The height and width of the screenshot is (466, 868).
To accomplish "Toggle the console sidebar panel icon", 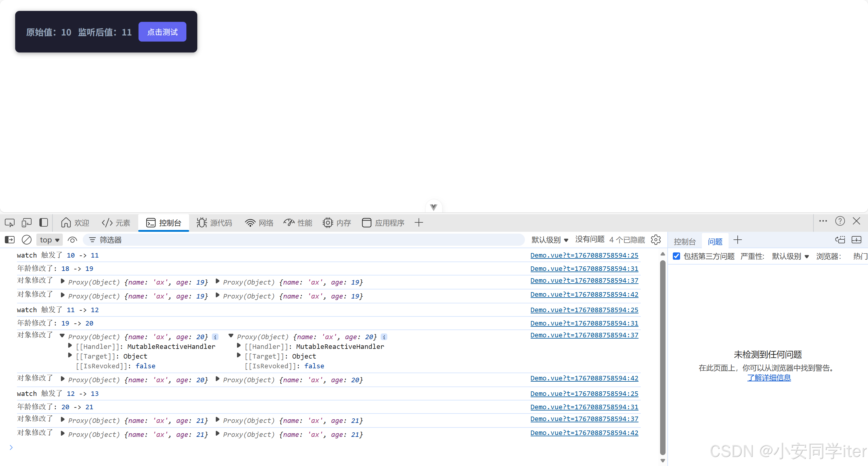I will pos(9,240).
